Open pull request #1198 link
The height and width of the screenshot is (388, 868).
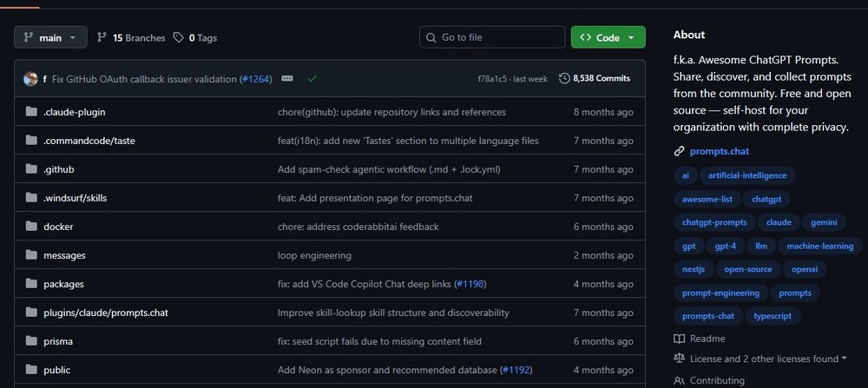pos(470,285)
